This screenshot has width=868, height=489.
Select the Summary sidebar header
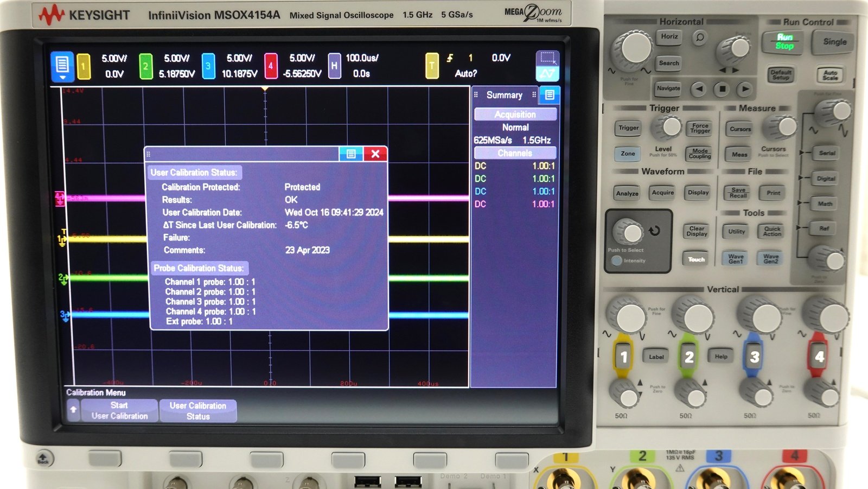pos(505,95)
